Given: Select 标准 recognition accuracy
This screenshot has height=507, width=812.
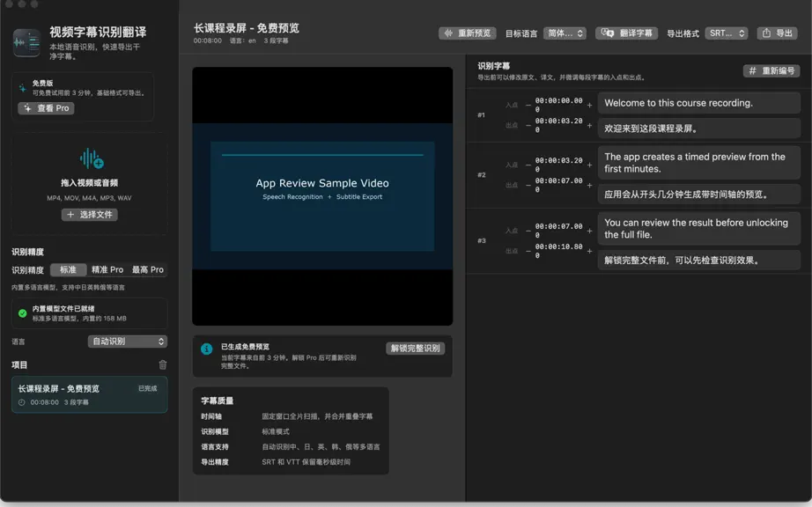Looking at the screenshot, I should click(x=68, y=269).
